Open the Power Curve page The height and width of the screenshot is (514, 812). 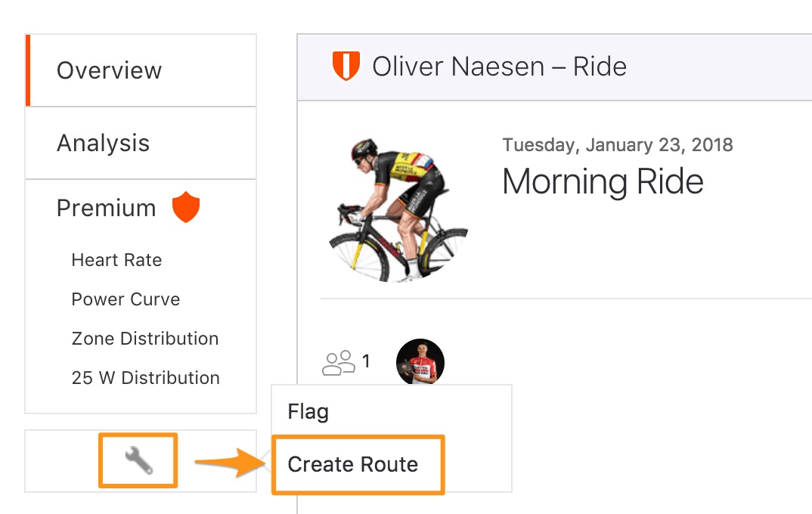[x=126, y=299]
